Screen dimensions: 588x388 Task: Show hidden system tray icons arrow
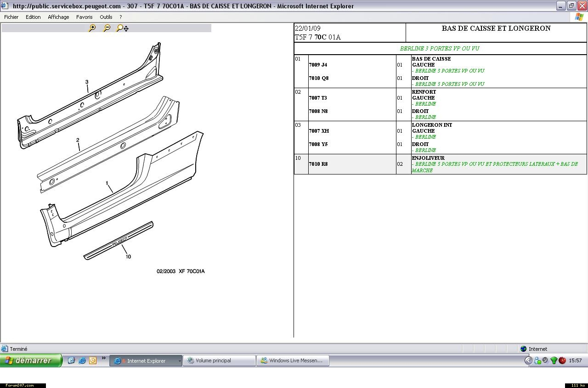click(528, 360)
